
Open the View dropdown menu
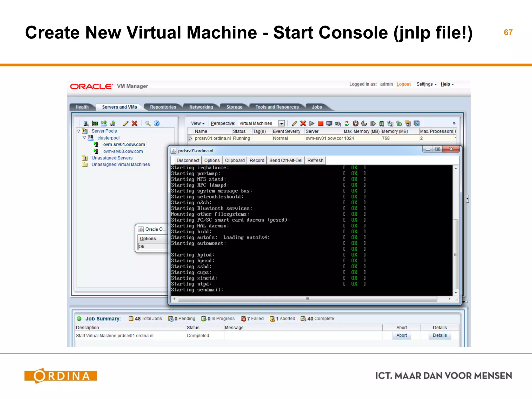click(x=198, y=123)
